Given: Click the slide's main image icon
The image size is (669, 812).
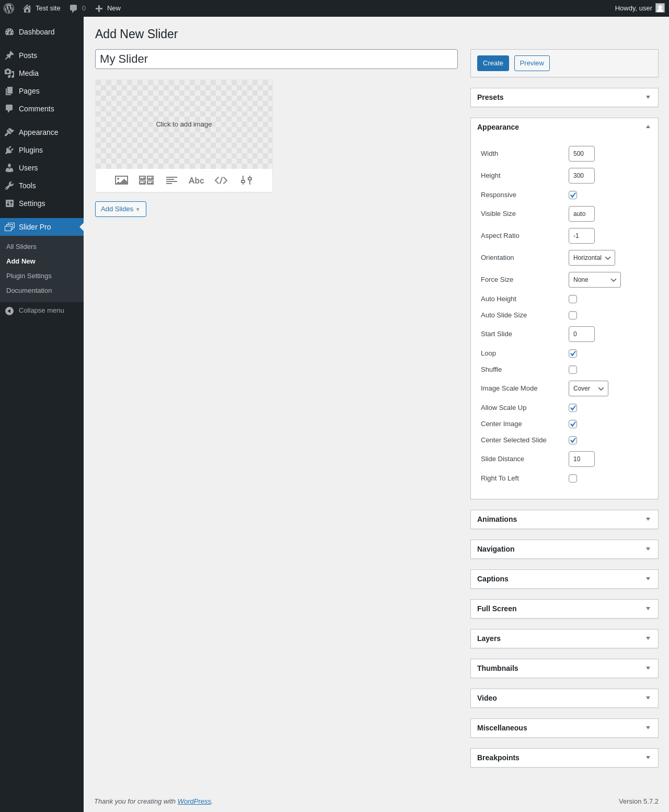Looking at the screenshot, I should (121, 180).
